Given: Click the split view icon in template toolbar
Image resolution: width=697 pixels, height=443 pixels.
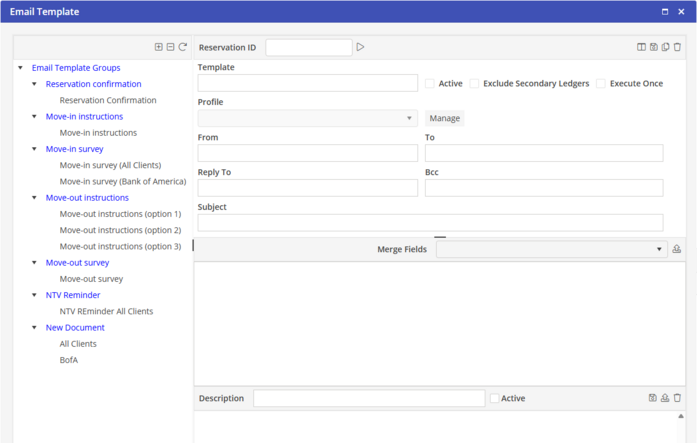Looking at the screenshot, I should tap(642, 47).
